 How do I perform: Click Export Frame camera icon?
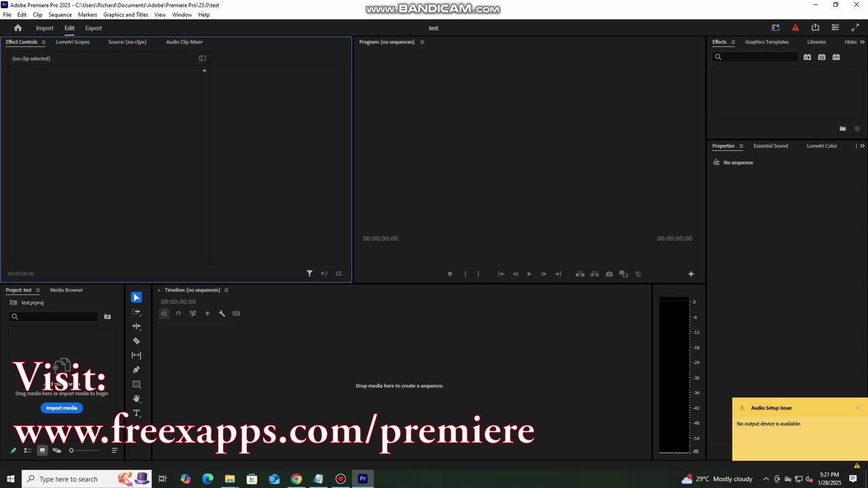click(609, 274)
